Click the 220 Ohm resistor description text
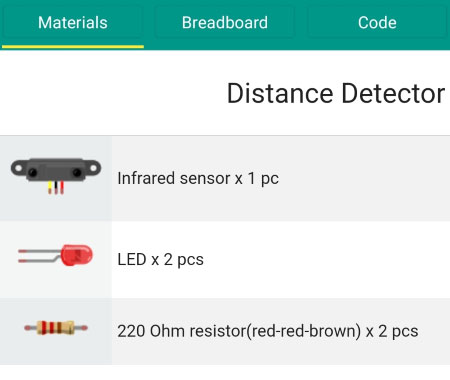Screen dimensions: 450x380 pyautogui.click(x=268, y=331)
